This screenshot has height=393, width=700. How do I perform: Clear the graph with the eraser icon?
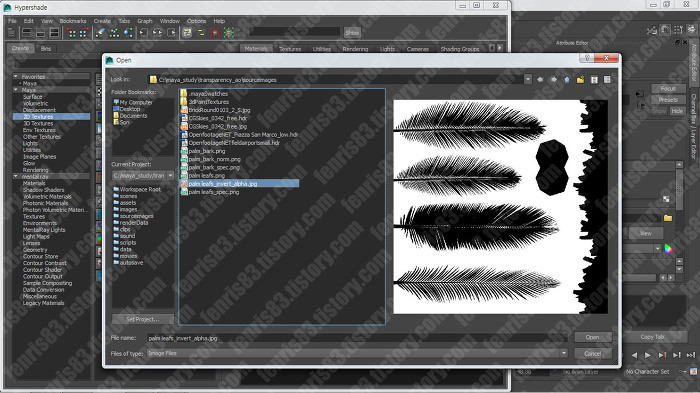click(x=100, y=33)
